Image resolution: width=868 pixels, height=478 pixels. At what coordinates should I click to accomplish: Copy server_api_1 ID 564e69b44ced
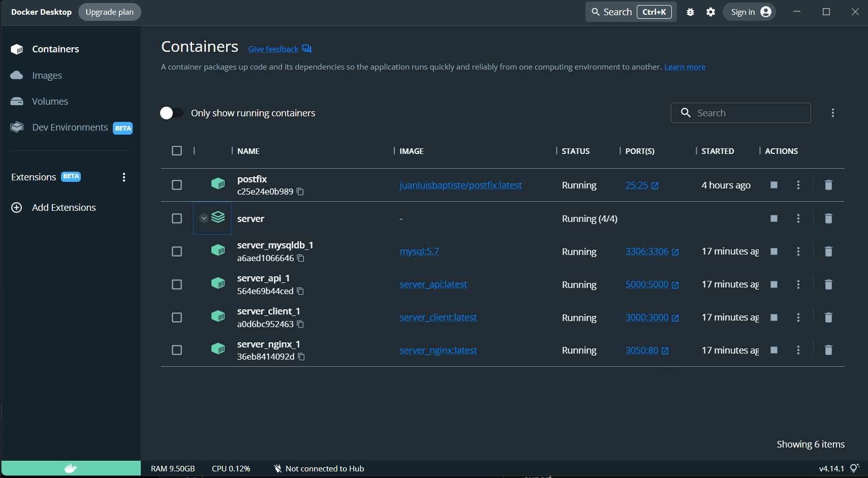click(x=300, y=291)
